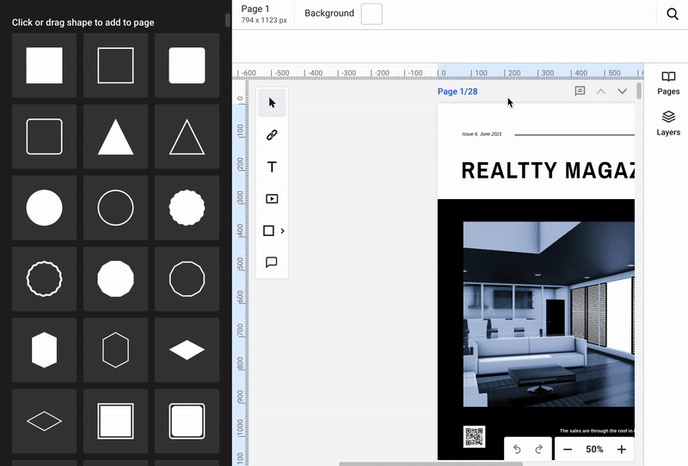Open the 50% zoom level value

coord(595,449)
